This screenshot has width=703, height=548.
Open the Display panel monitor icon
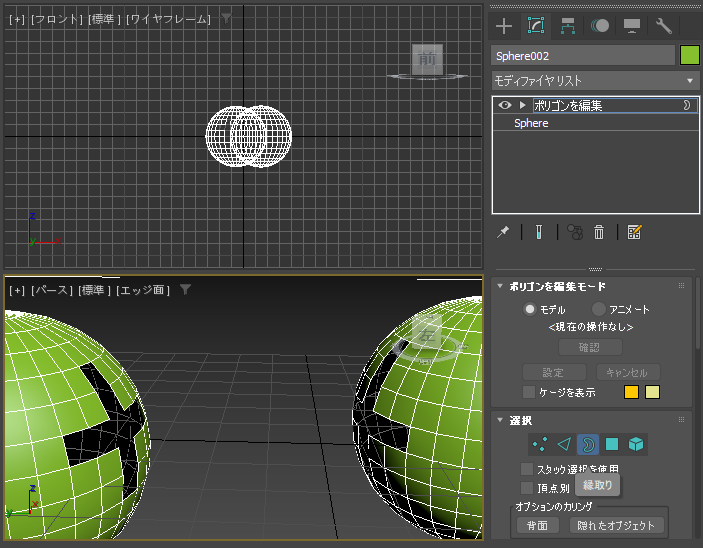632,26
